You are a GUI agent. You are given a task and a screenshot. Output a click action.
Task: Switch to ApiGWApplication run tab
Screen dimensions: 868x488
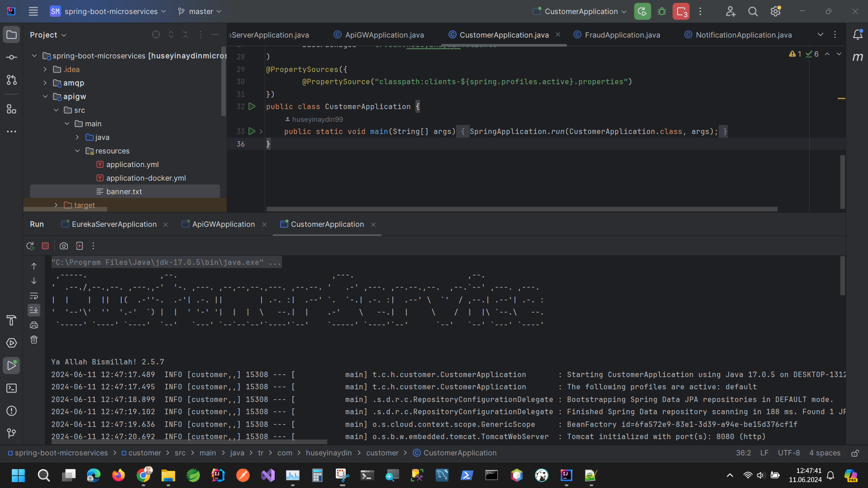pos(218,225)
